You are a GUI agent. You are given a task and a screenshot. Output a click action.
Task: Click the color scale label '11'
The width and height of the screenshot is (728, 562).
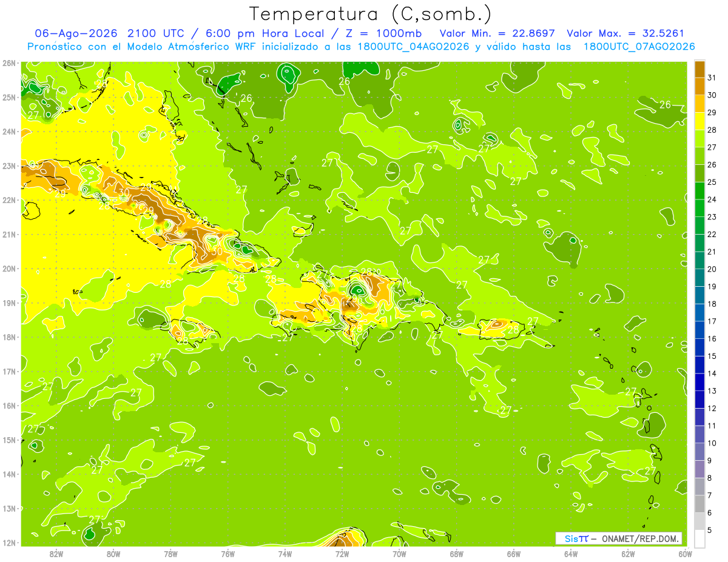(712, 426)
